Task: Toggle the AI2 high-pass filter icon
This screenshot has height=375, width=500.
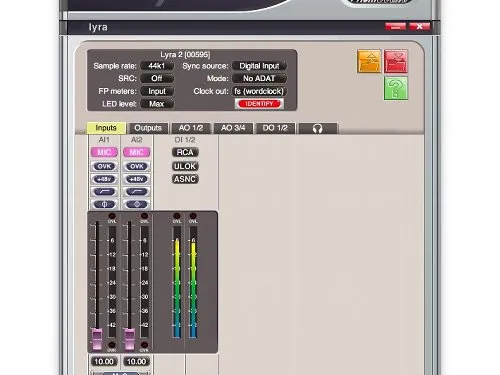Action: coord(137,192)
